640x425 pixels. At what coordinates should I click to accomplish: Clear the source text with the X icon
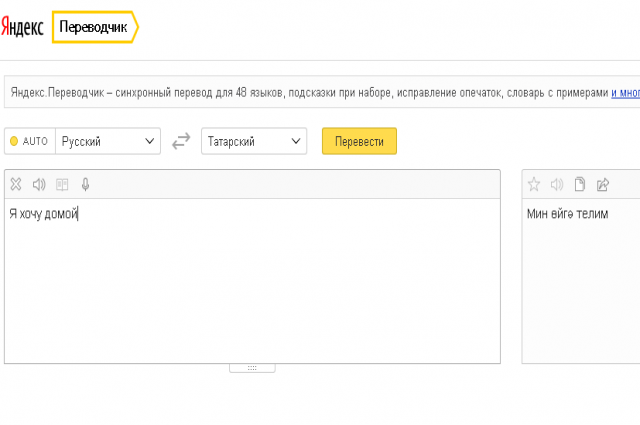tap(16, 185)
